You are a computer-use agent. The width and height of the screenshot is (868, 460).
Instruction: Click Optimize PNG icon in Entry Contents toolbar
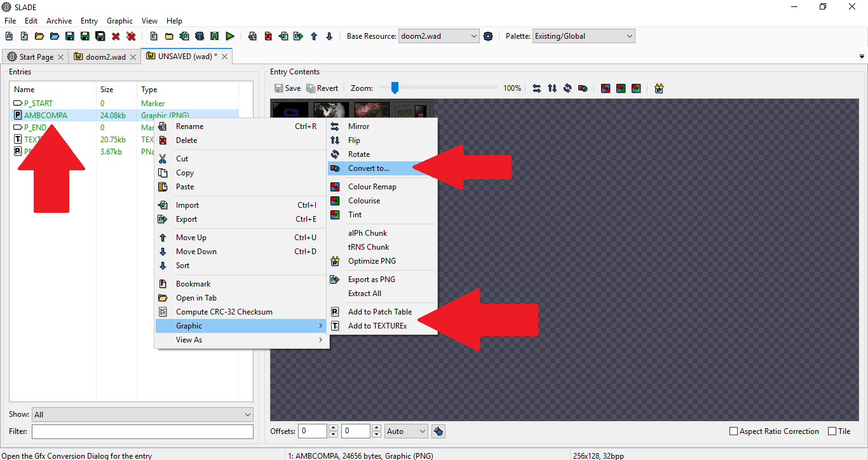660,88
